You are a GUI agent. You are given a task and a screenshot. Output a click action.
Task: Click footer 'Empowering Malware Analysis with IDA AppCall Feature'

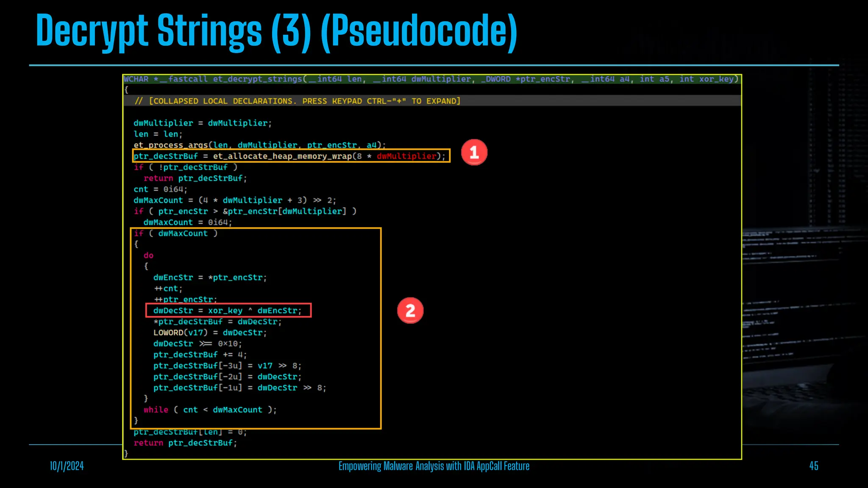coord(434,466)
